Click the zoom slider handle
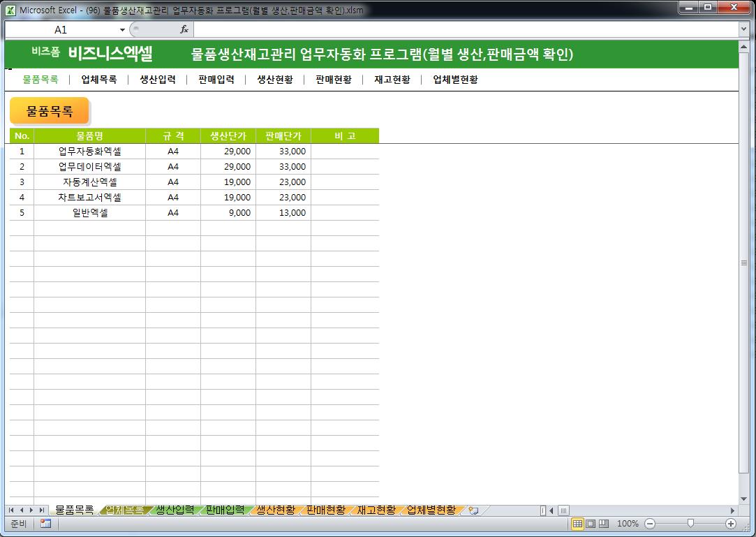 690,524
